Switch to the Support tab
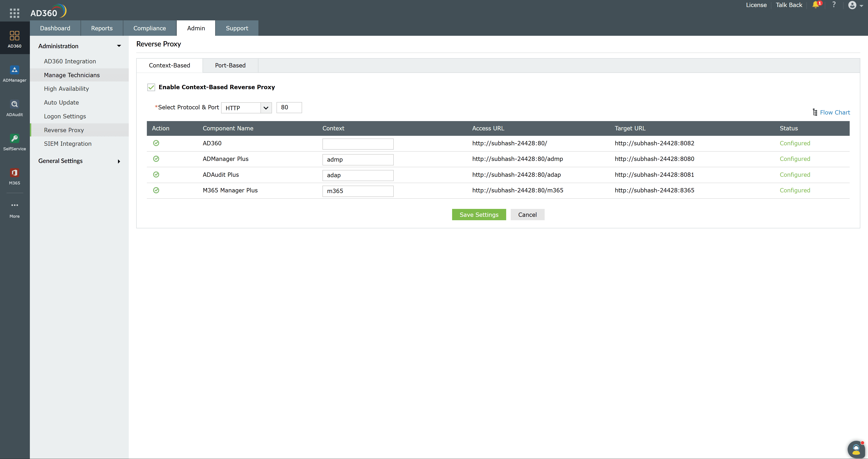The width and height of the screenshot is (868, 459). coord(237,28)
